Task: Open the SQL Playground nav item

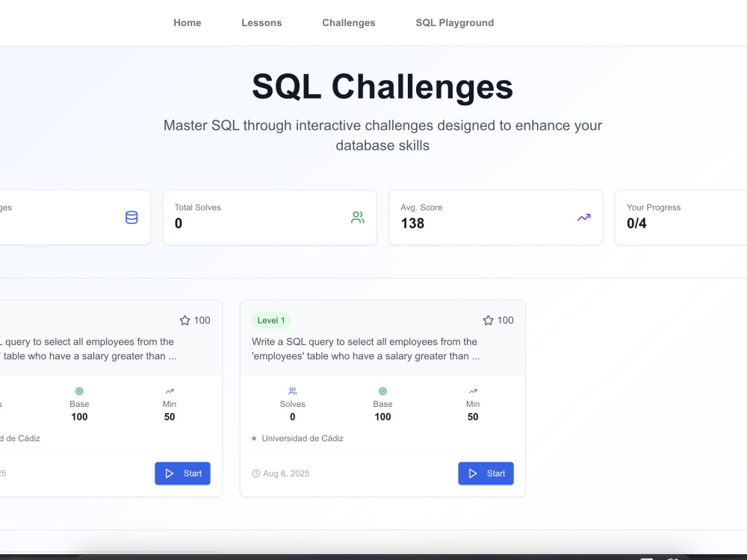Action: tap(454, 23)
